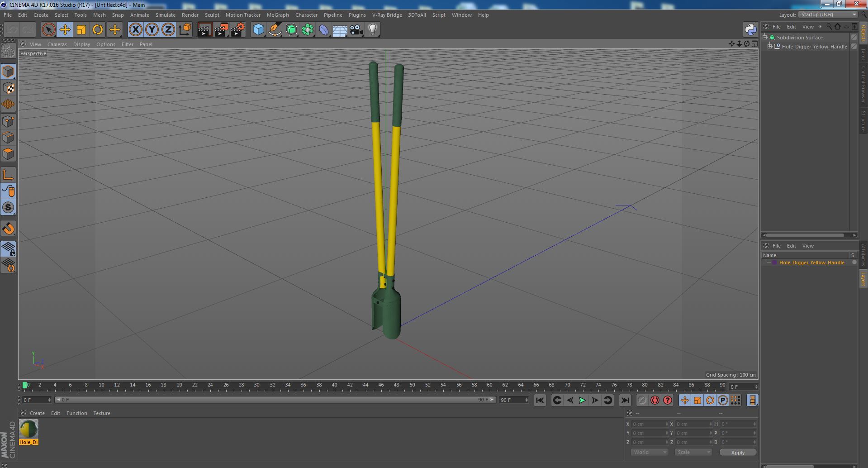Open the Scale mode dropdown
Viewport: 868px width, 468px height.
pos(693,452)
